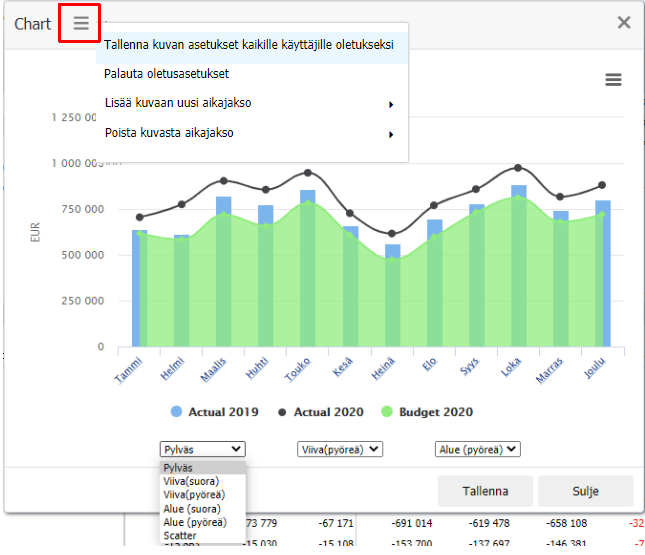Open the Pylväs chart type dropdown
The image size is (645, 555).
201,449
